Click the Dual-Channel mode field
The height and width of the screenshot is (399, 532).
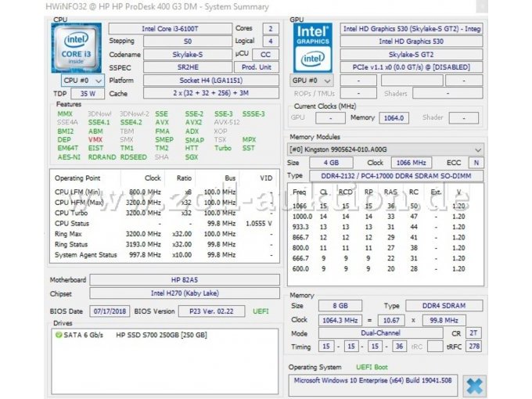381,333
